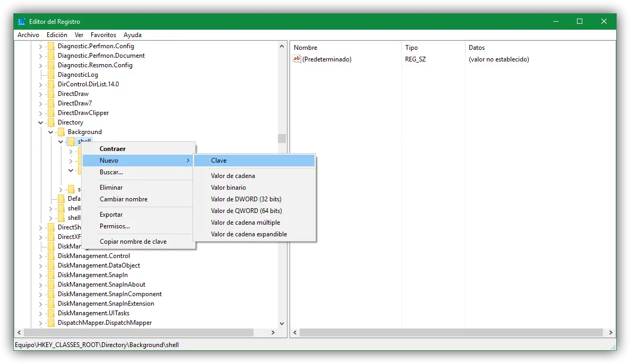Image resolution: width=630 pixels, height=364 pixels.
Task: Click the DirControl.DirList.14.0 folder icon
Action: click(51, 84)
